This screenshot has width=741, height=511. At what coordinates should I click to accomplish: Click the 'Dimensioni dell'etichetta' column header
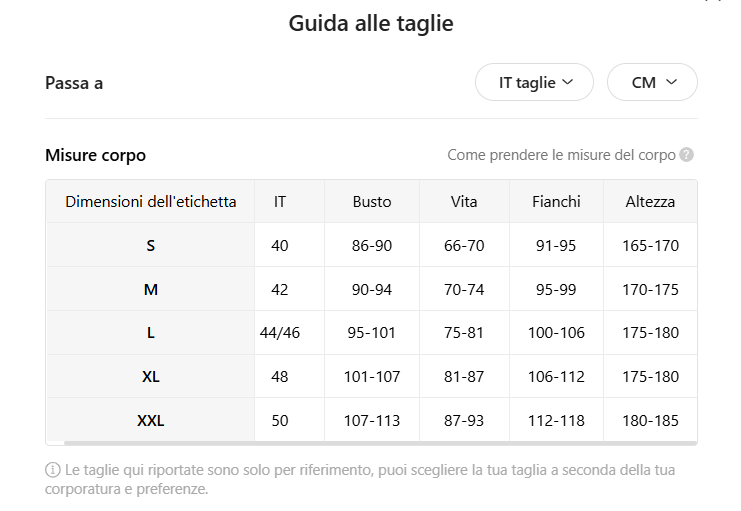pos(151,202)
